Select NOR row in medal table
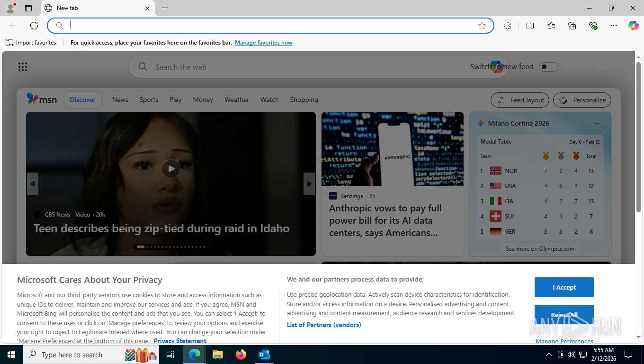The height and width of the screenshot is (364, 644). click(x=540, y=171)
